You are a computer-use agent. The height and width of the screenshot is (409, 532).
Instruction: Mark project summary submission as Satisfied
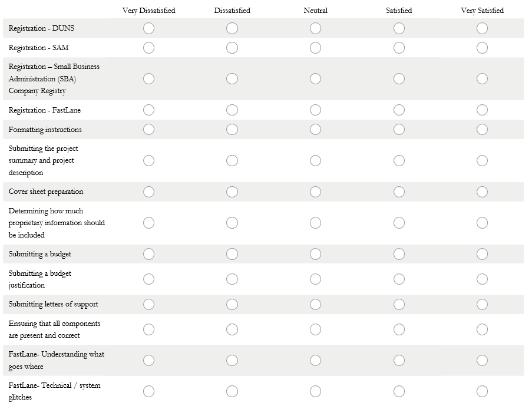tap(399, 160)
